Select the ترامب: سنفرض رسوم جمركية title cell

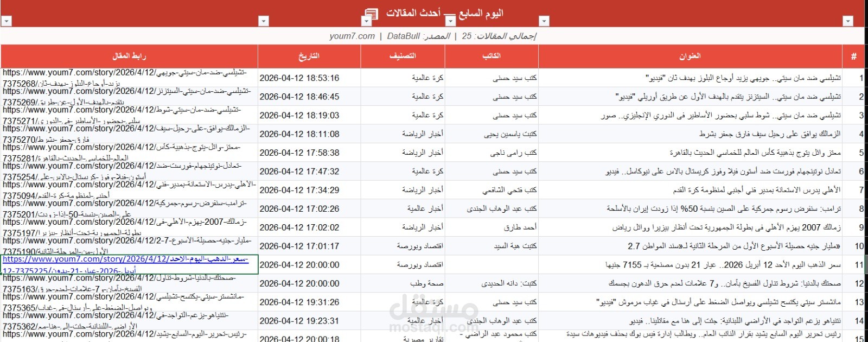[x=690, y=208]
